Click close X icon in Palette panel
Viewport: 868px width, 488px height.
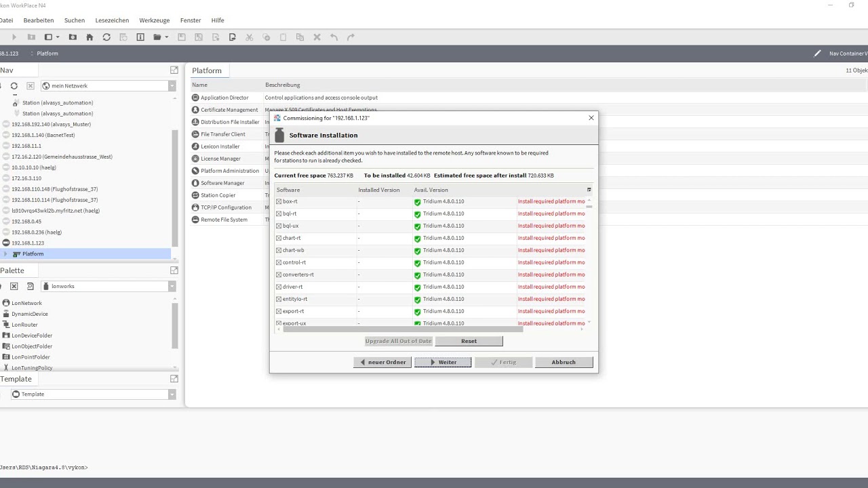coord(14,286)
